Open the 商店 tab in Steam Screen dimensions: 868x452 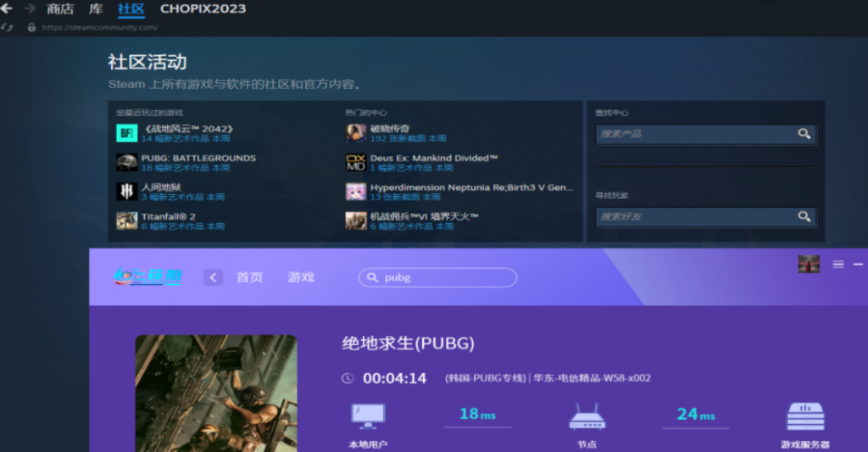click(60, 8)
